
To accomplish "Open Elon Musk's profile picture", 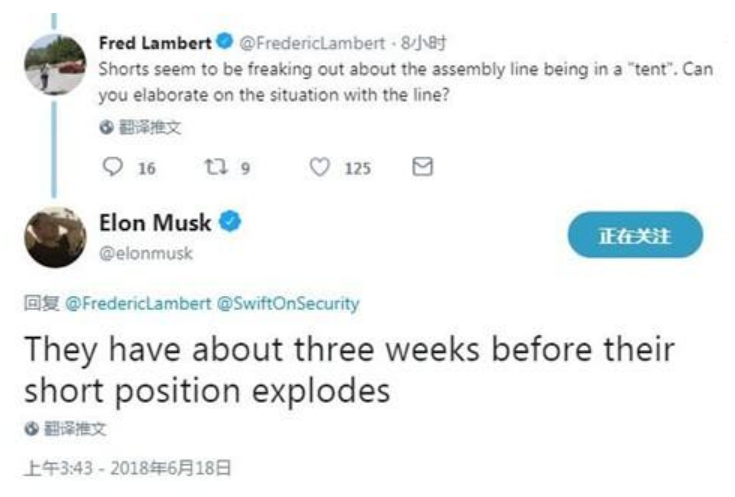I will [55, 237].
